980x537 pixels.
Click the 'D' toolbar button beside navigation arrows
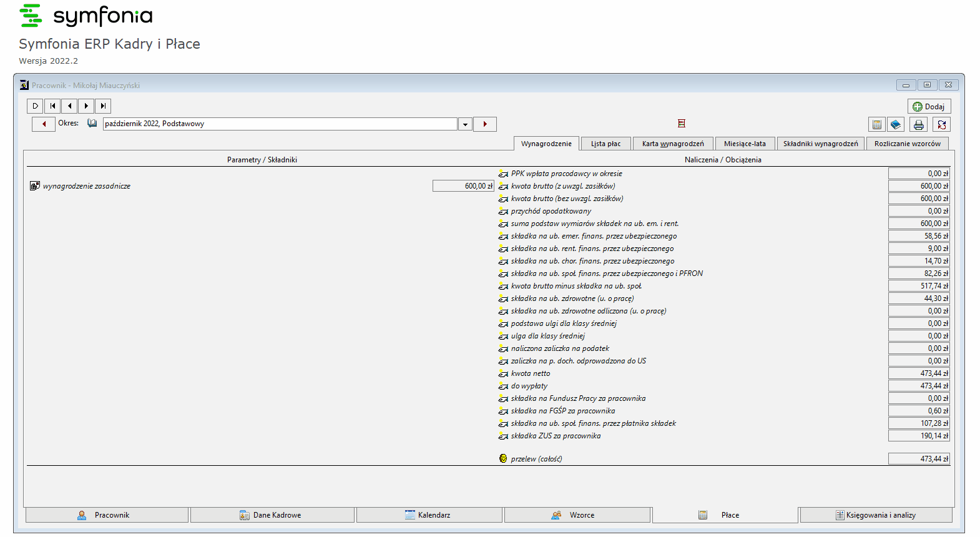coord(35,106)
